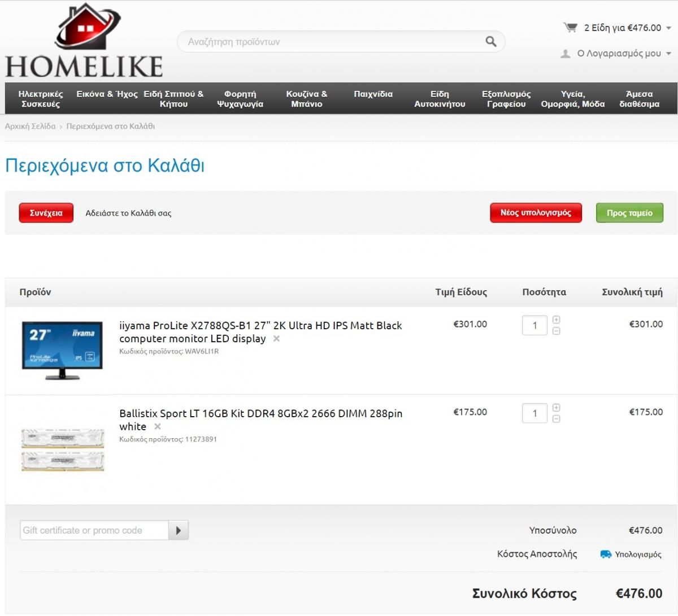
Task: Expand the cart summary dropdown arrow
Action: click(668, 28)
